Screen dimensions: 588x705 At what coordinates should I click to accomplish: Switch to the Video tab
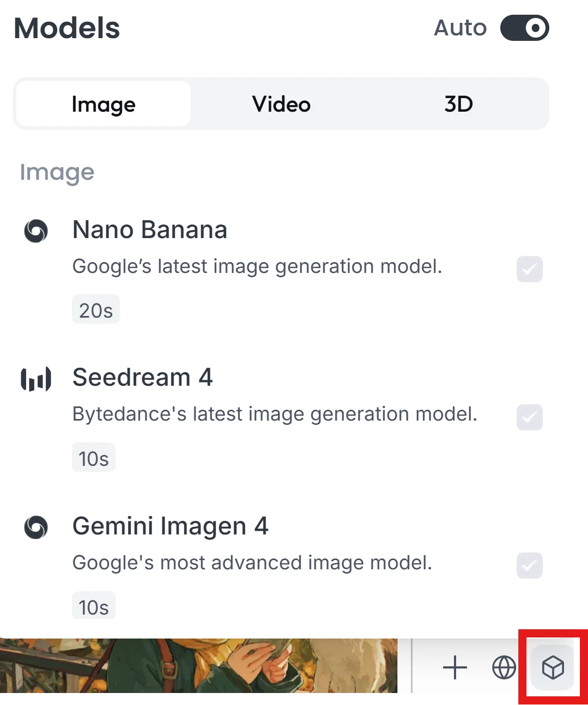281,104
